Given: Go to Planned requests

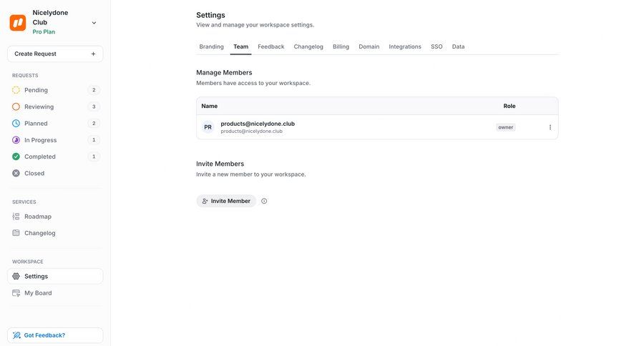Looking at the screenshot, I should (36, 124).
